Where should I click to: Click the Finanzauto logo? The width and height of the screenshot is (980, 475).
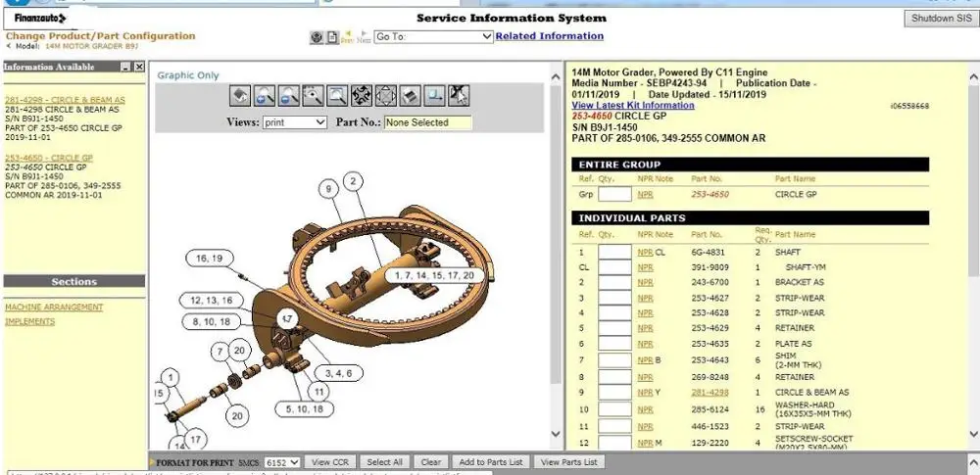click(x=40, y=19)
